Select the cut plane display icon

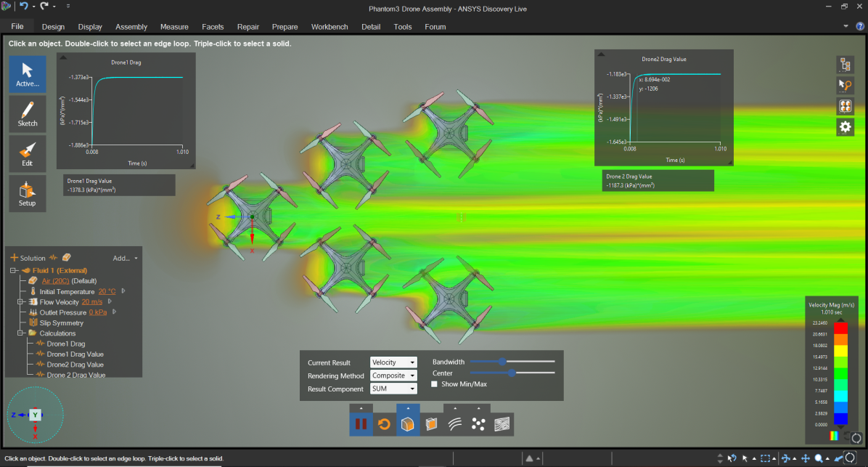(x=431, y=424)
